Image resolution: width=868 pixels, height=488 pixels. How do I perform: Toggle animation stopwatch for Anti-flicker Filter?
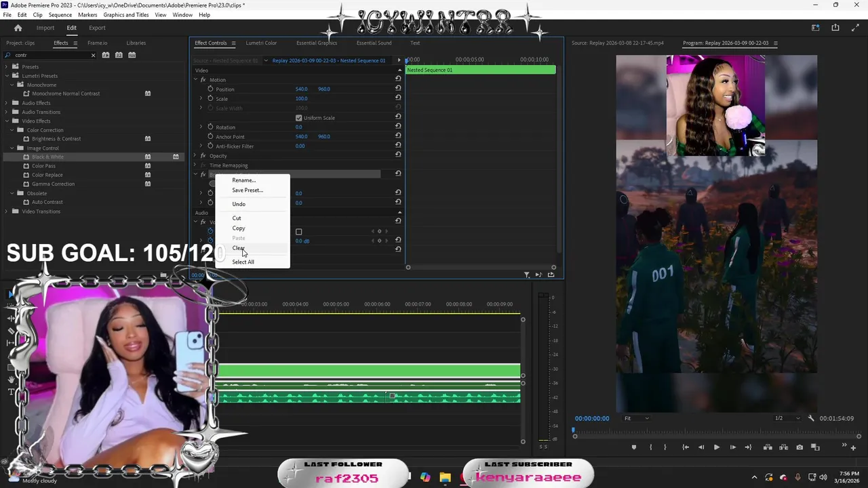click(210, 146)
